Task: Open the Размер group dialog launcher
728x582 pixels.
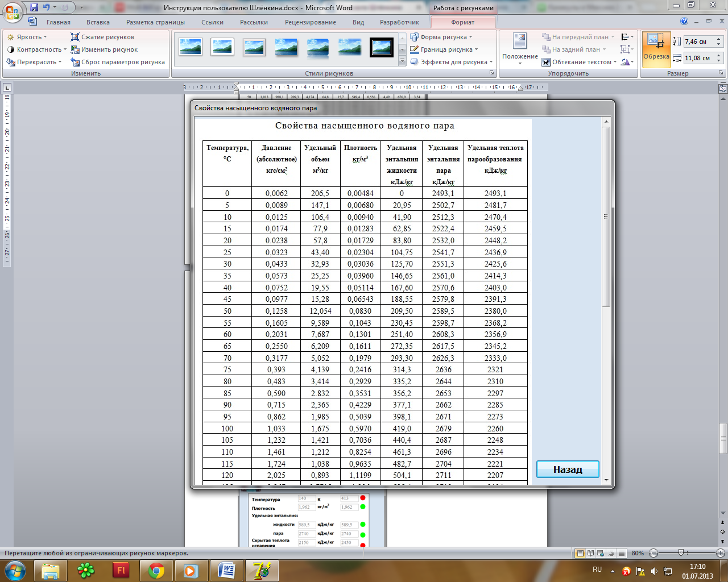Action: click(721, 73)
